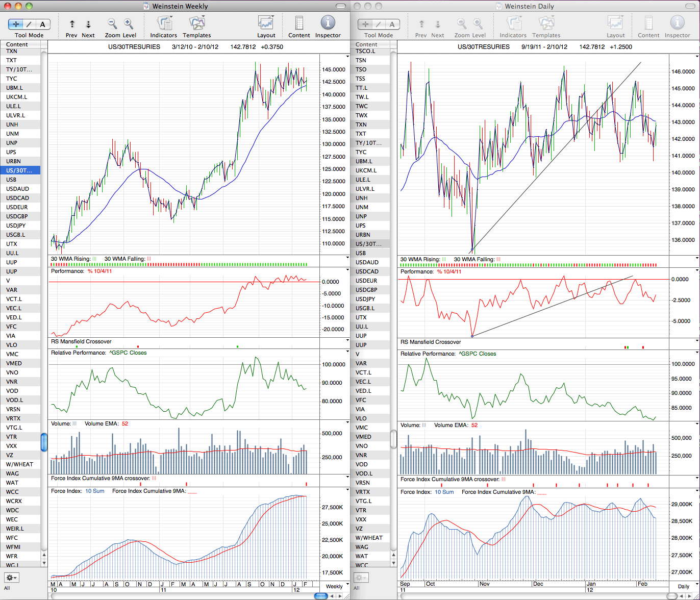Select the line drawing tool mode
The height and width of the screenshot is (600, 700).
[30, 24]
